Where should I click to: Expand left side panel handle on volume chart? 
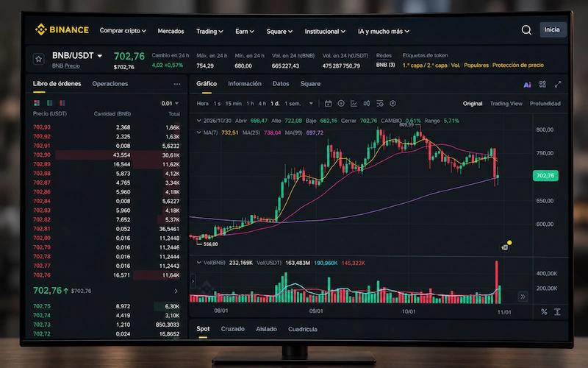pyautogui.click(x=193, y=281)
